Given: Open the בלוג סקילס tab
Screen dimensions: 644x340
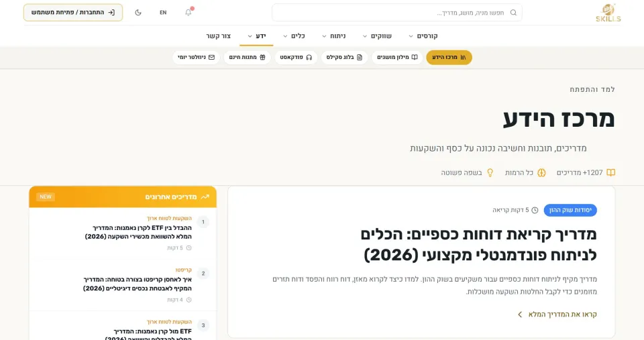Looking at the screenshot, I should 344,58.
